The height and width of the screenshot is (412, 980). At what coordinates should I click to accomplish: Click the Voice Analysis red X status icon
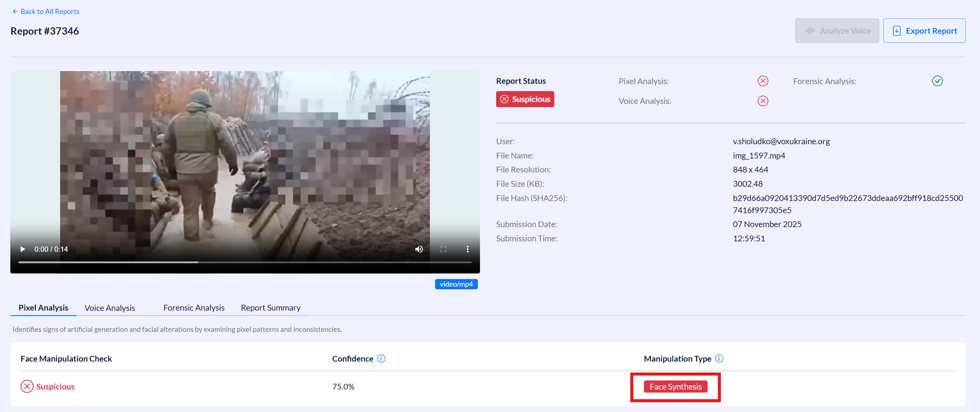point(763,101)
